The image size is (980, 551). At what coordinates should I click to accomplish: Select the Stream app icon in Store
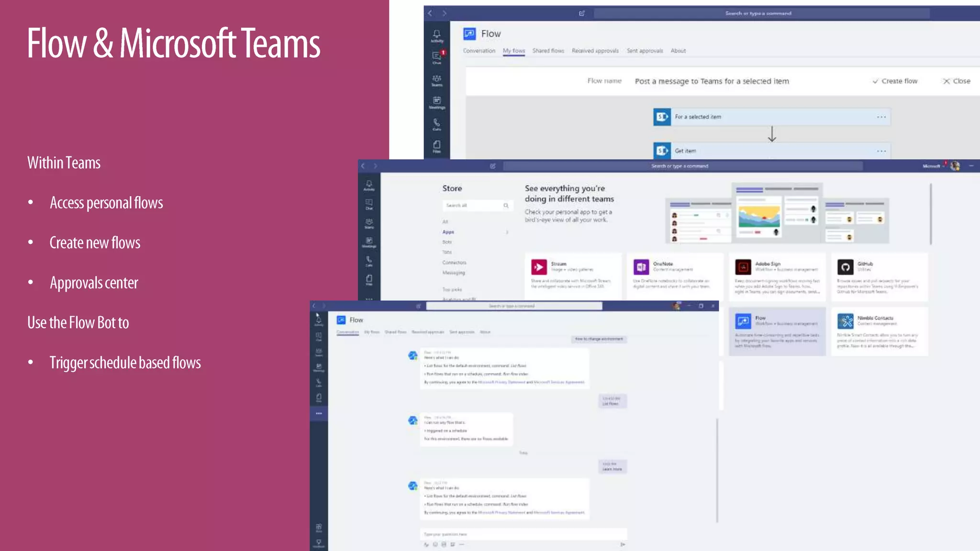(x=539, y=267)
